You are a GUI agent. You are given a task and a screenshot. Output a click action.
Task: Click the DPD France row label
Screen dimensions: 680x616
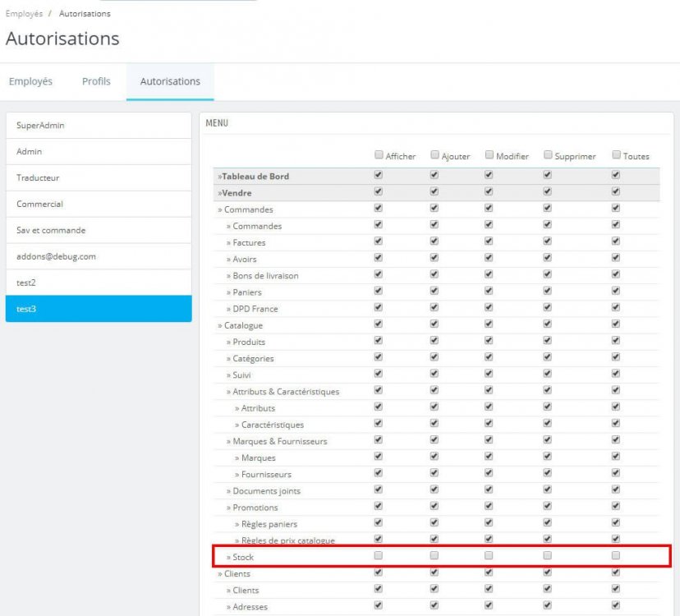point(255,309)
